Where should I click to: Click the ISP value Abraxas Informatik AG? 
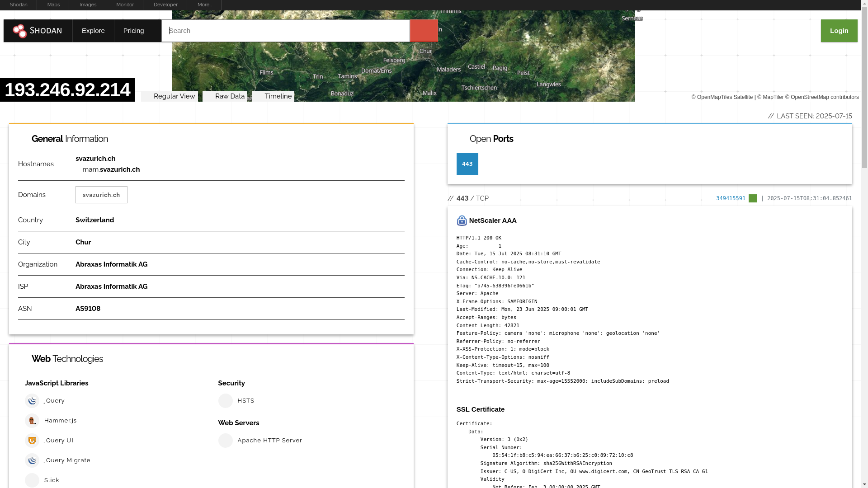click(x=111, y=286)
